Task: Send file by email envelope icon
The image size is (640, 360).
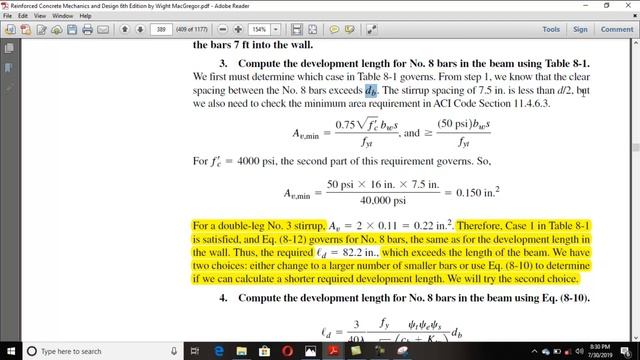Action: [103, 29]
